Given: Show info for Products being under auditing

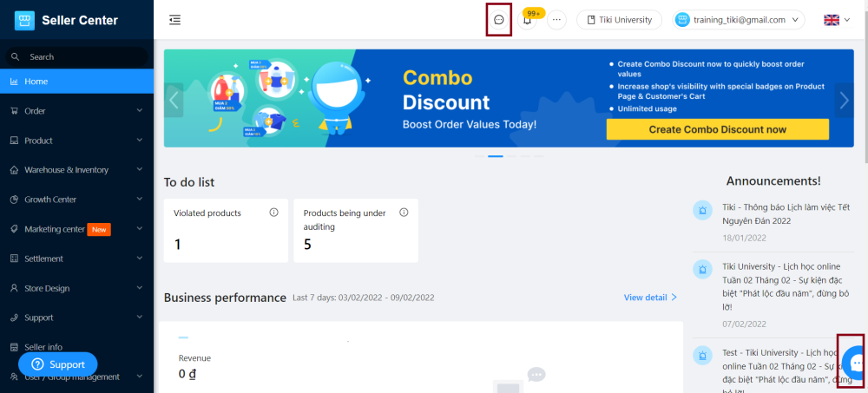Looking at the screenshot, I should point(404,213).
